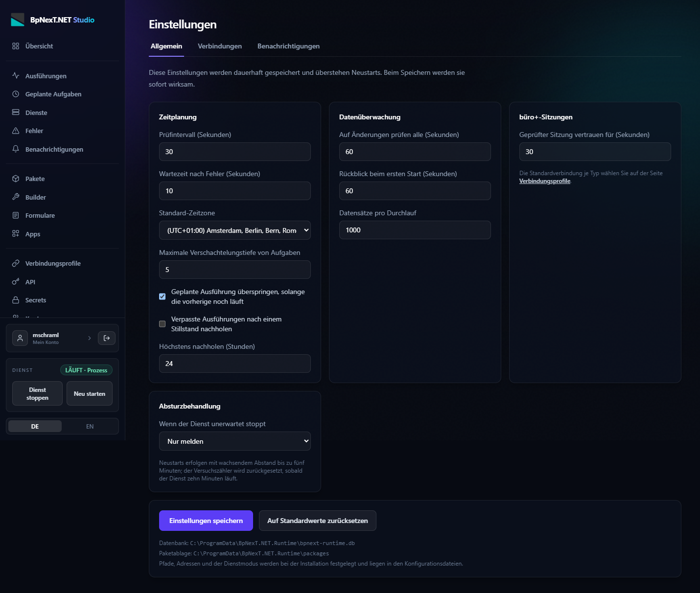This screenshot has height=593, width=700.
Task: Click the logout icon next to mschraml
Action: coord(107,338)
